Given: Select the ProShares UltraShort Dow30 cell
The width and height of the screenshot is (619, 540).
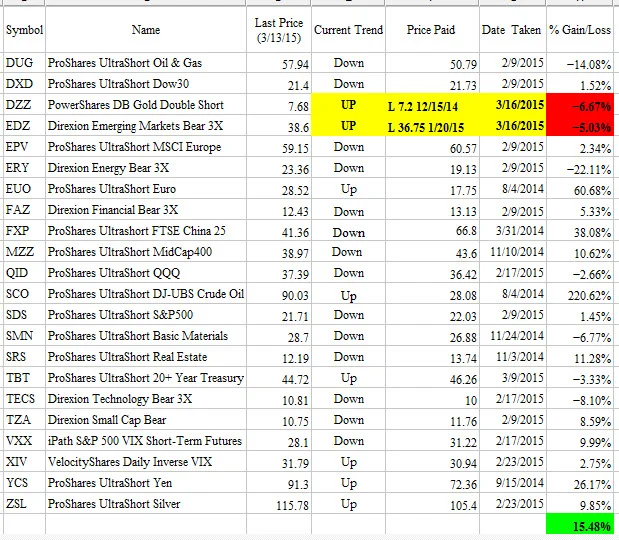Looking at the screenshot, I should [146, 84].
